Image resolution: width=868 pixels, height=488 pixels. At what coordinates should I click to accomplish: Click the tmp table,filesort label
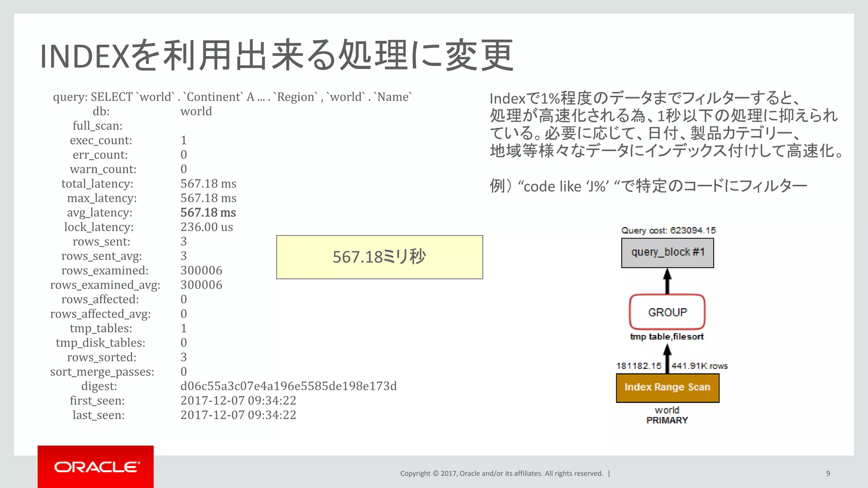coord(667,337)
